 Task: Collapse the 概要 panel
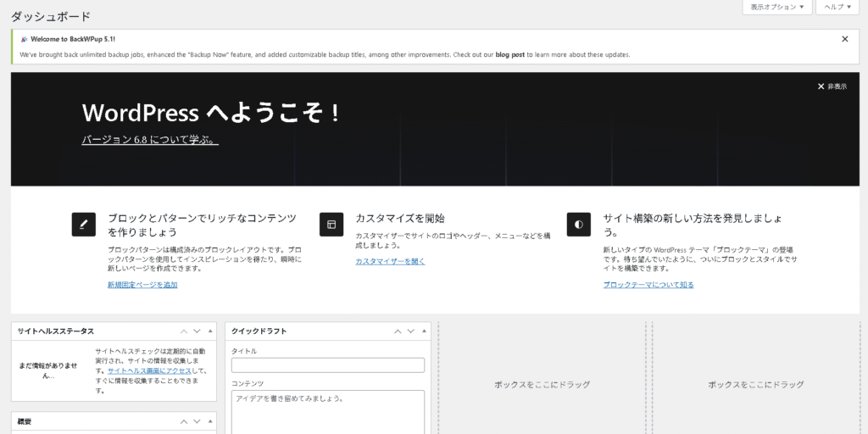210,421
